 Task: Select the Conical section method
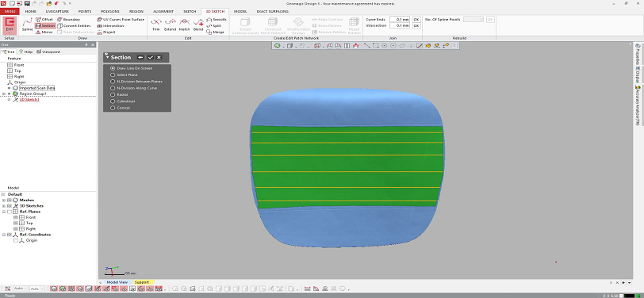[x=120, y=108]
